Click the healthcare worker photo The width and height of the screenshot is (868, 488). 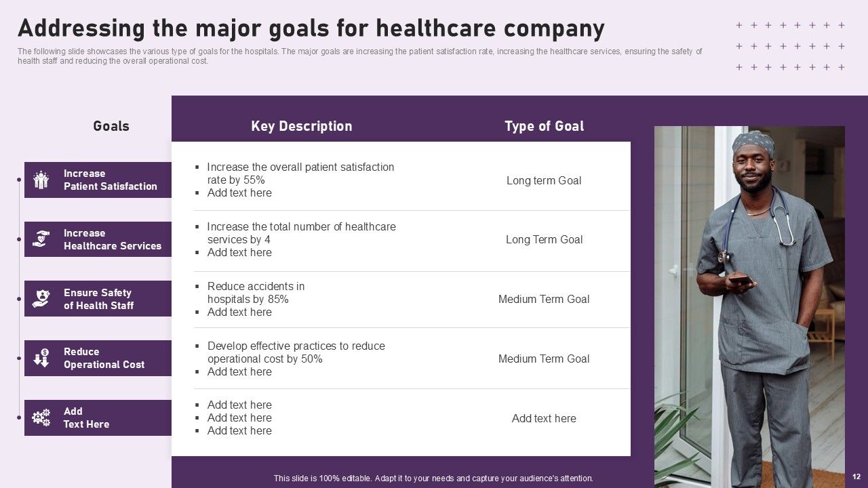(x=749, y=305)
